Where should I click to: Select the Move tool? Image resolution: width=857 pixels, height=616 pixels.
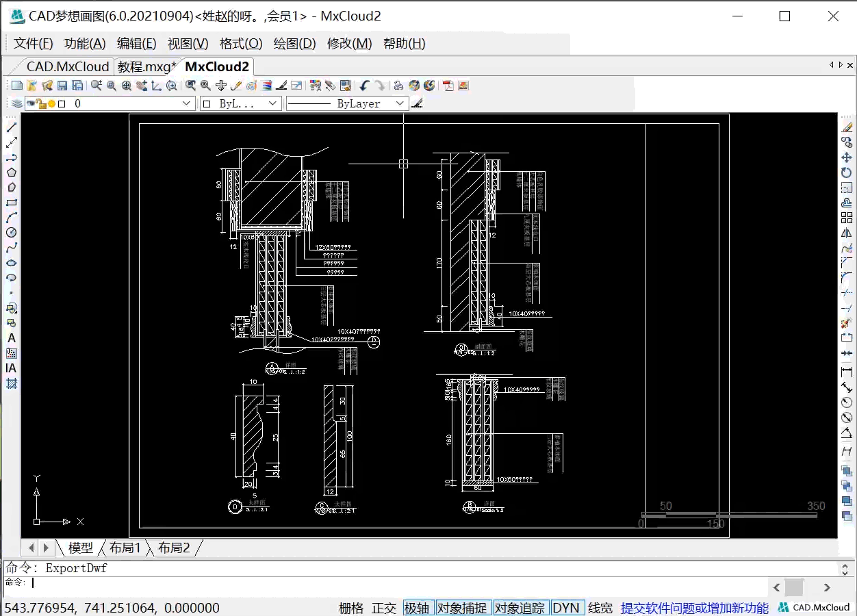coord(847,157)
